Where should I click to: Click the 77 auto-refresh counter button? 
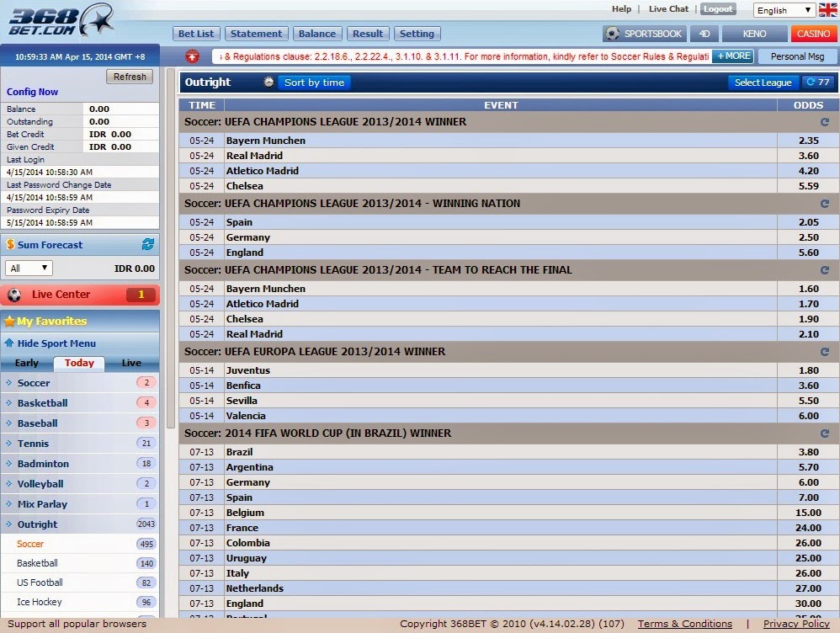tap(818, 82)
